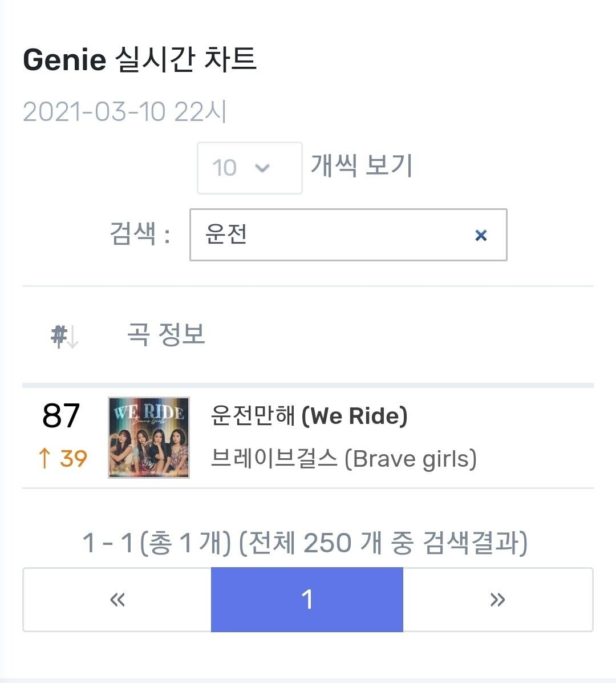Click the 검색 : label beside the search box
The height and width of the screenshot is (683, 616).
point(140,234)
